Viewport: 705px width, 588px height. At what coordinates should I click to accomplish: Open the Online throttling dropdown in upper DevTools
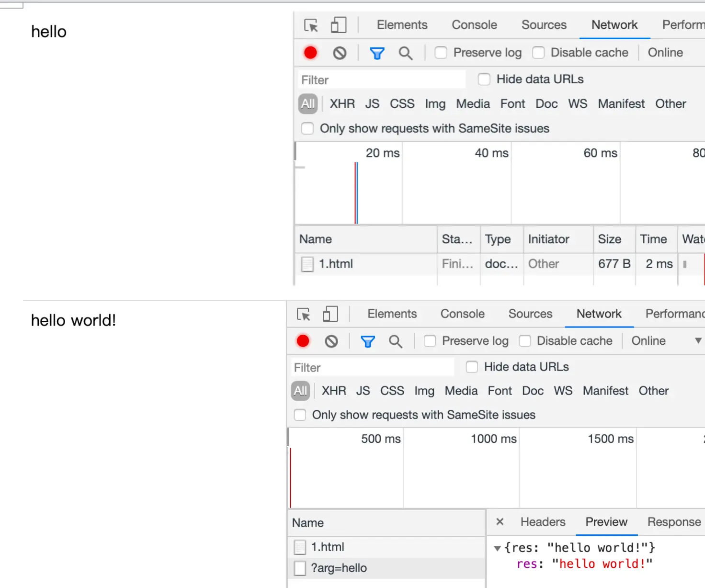point(665,53)
